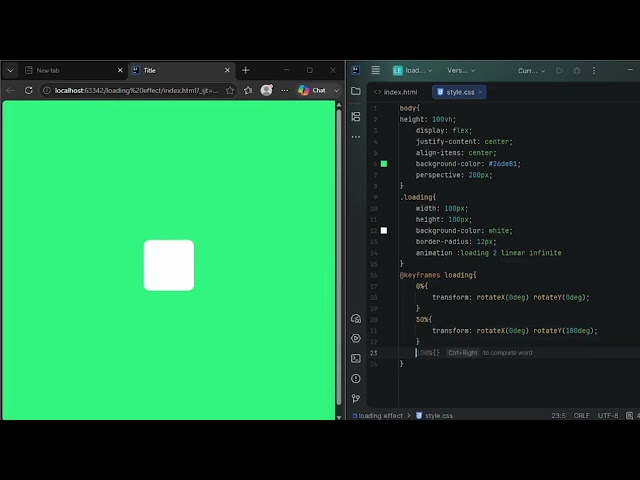Open a new browser tab with plus
This screenshot has width=640, height=480.
(x=245, y=70)
